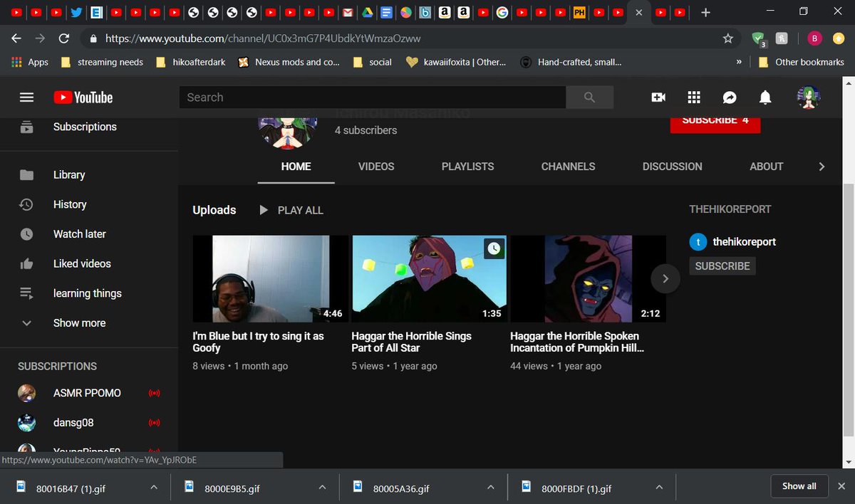Open Nexus mods bookmark
The image size is (855, 504).
coord(289,62)
